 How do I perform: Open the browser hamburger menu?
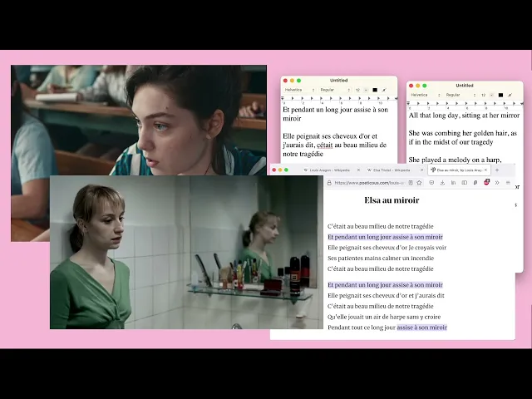[x=508, y=183]
